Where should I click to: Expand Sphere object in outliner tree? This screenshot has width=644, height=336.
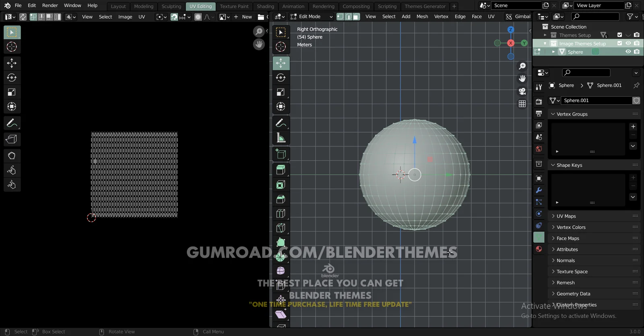click(x=553, y=52)
